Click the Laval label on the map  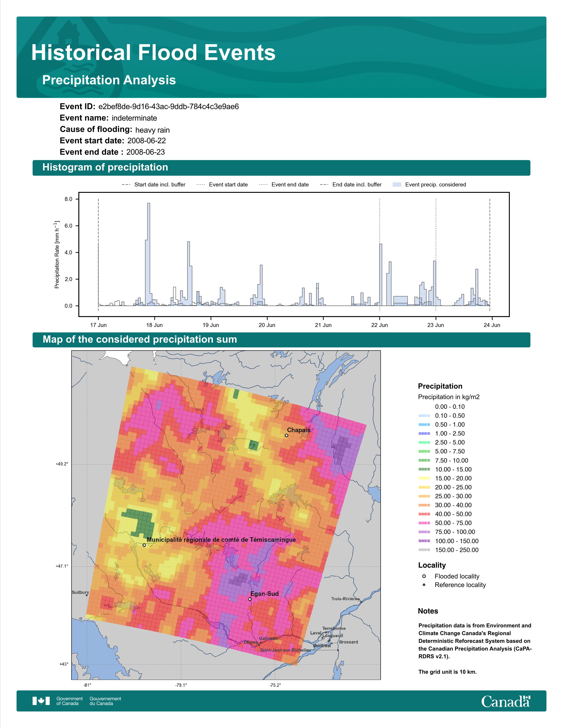pyautogui.click(x=316, y=633)
